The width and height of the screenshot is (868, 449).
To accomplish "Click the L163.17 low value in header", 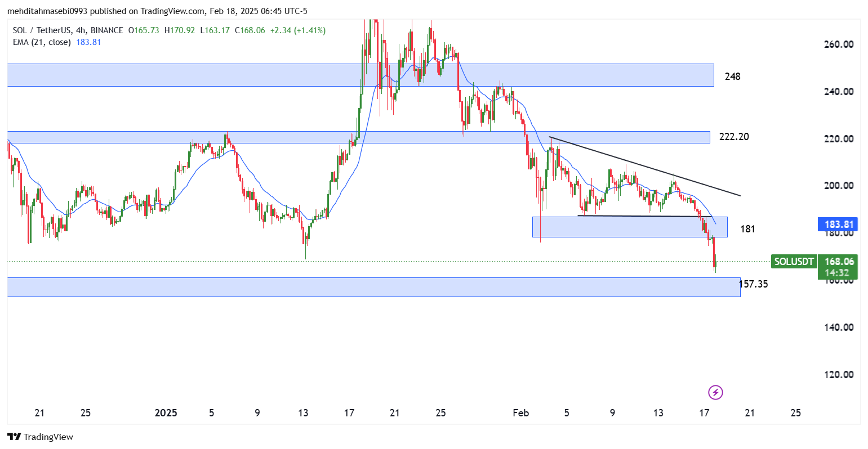I will pos(215,30).
